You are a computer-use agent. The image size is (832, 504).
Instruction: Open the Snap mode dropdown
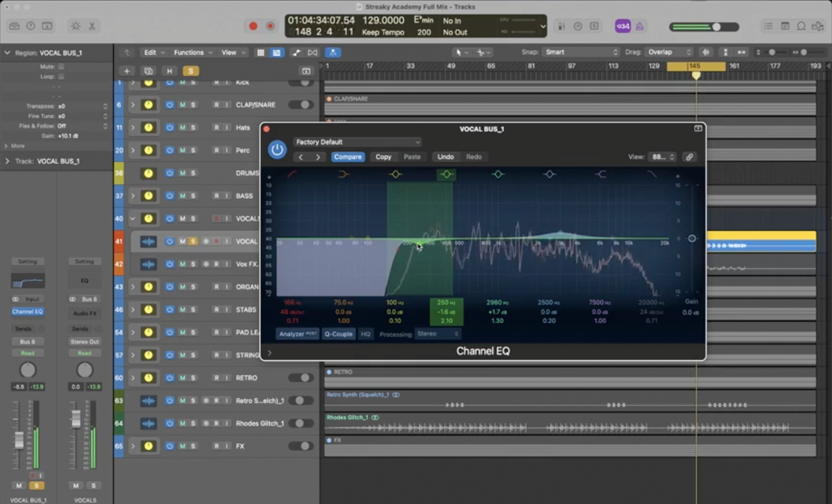point(581,52)
